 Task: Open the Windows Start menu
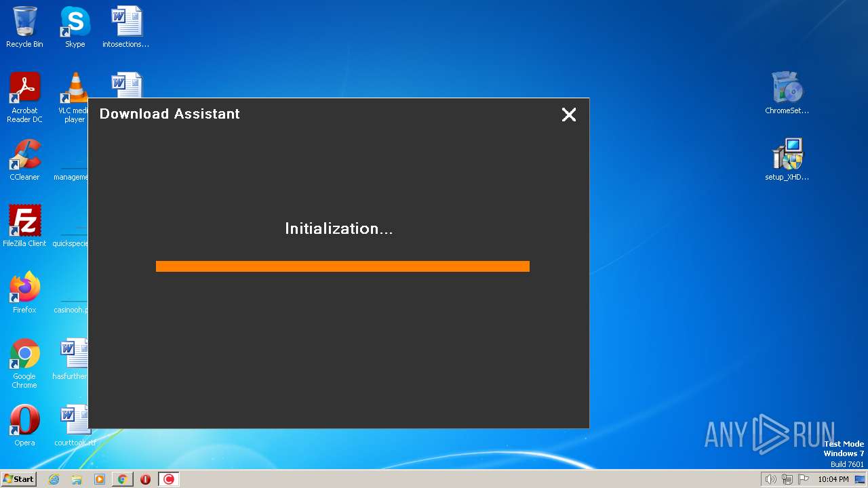click(x=18, y=479)
